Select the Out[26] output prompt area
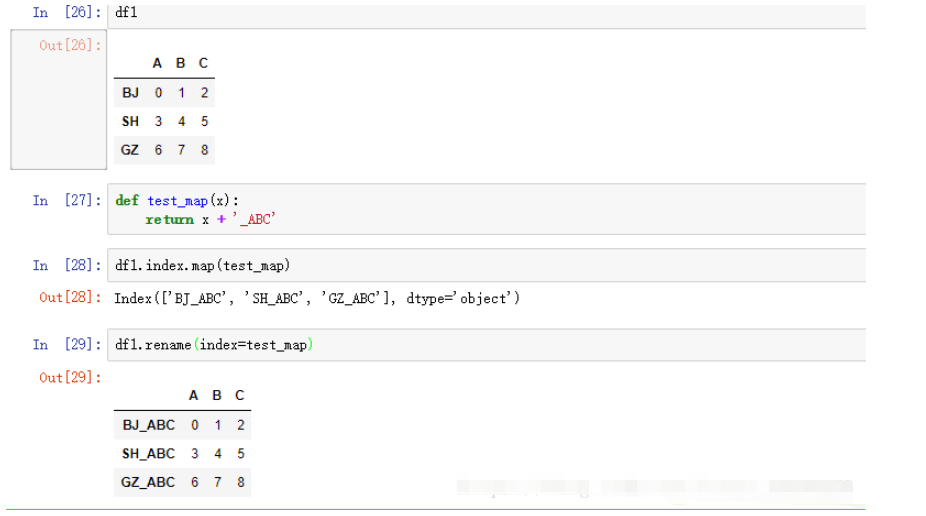 tap(58, 100)
